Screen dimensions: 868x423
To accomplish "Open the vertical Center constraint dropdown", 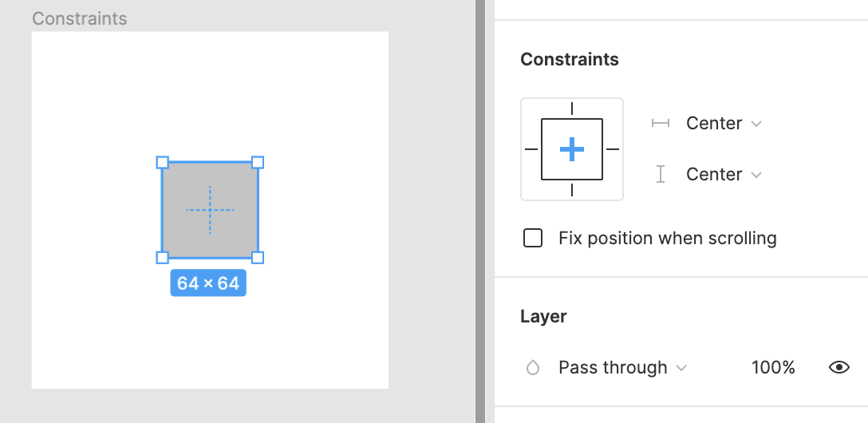I will pyautogui.click(x=724, y=175).
